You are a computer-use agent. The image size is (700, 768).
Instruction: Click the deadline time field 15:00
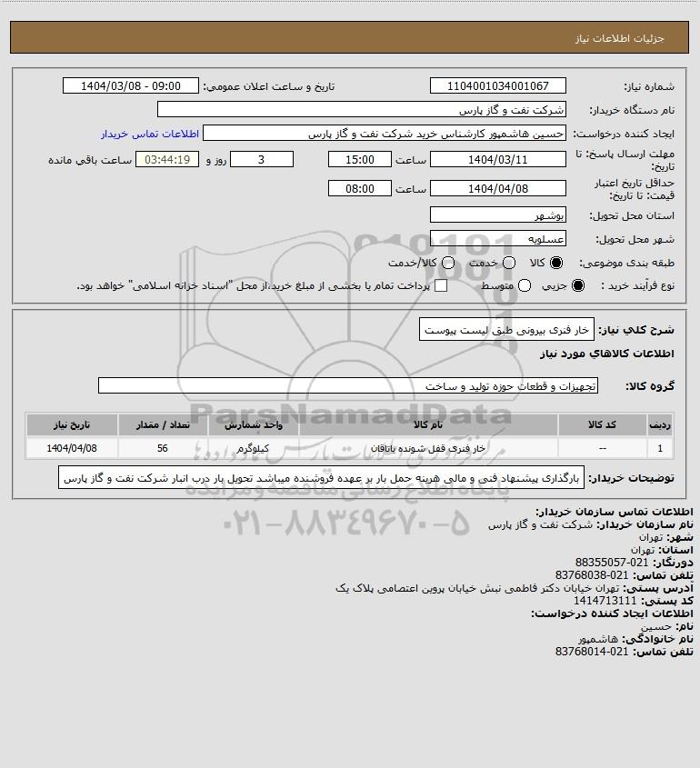click(x=360, y=159)
